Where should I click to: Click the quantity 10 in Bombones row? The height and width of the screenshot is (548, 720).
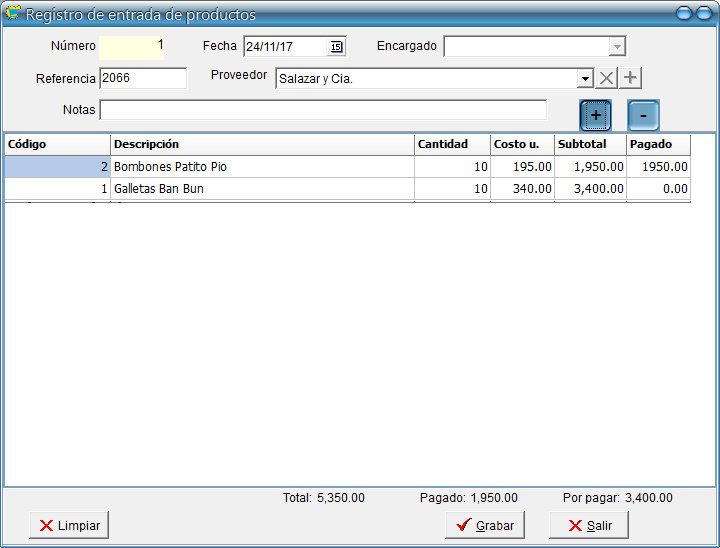tap(452, 167)
